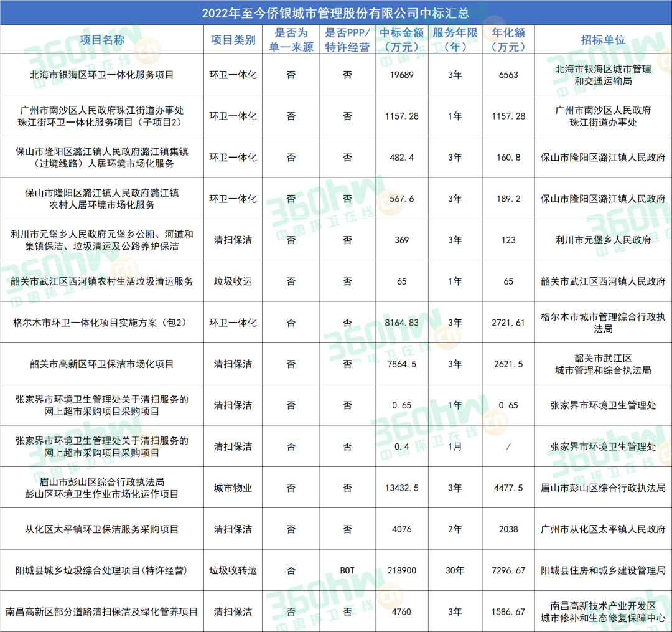The image size is (672, 632).
Task: Click annualized value 2038
Action: pos(508,529)
